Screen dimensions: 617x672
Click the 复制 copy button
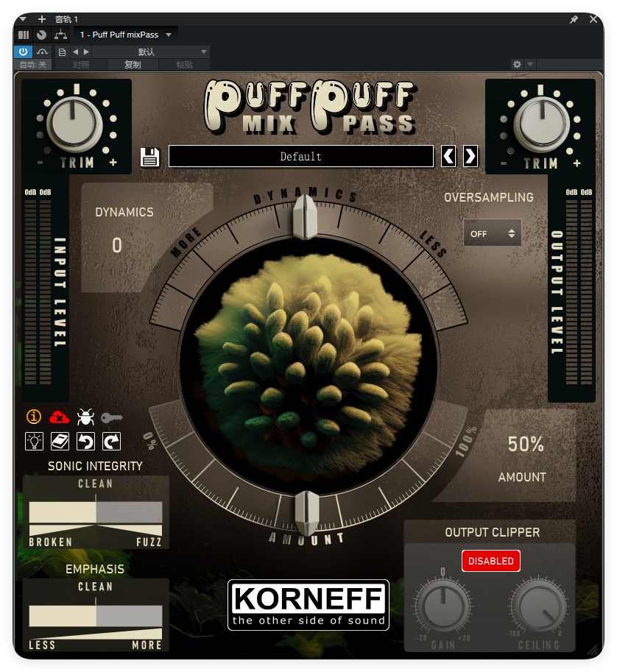(133, 65)
